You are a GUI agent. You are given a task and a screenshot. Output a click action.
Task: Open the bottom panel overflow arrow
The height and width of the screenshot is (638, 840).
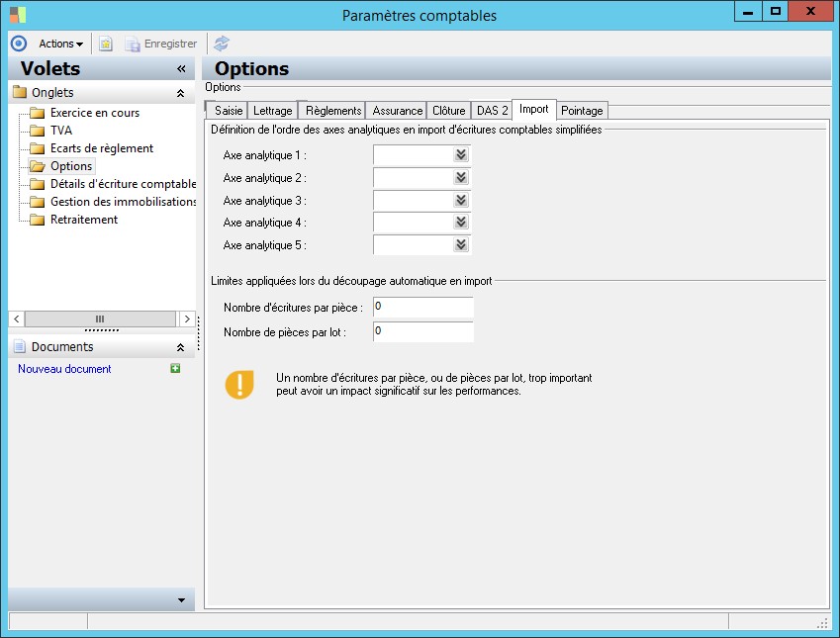click(x=181, y=600)
